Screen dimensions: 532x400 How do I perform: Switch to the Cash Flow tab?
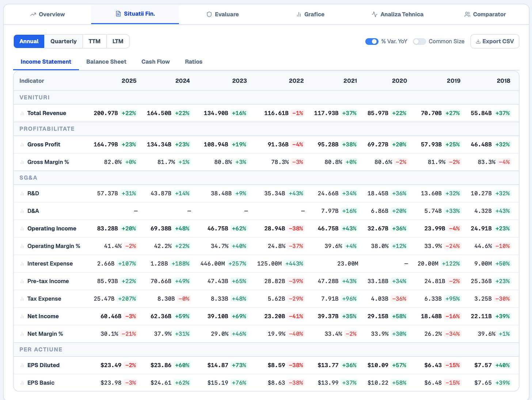coord(156,62)
